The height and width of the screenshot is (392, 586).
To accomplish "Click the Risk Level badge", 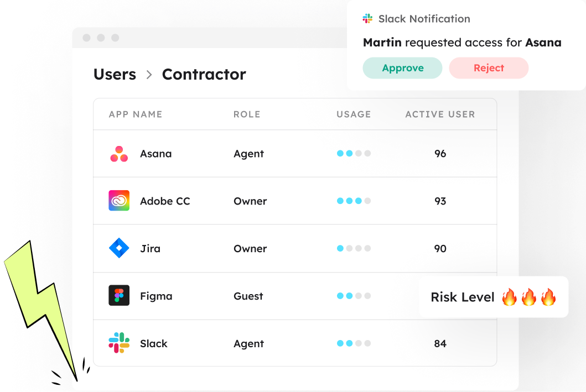I will (x=494, y=297).
